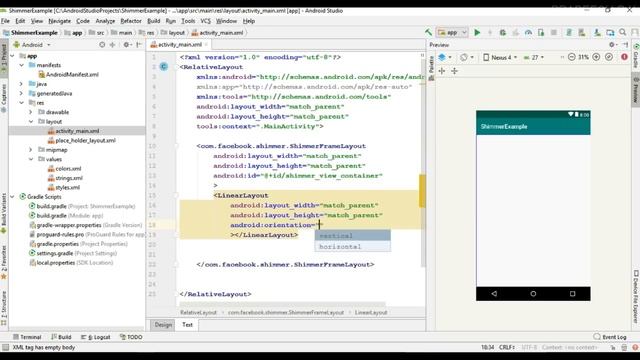Open API level 27 dropdown
Screen dimensions: 640x360
point(534,58)
